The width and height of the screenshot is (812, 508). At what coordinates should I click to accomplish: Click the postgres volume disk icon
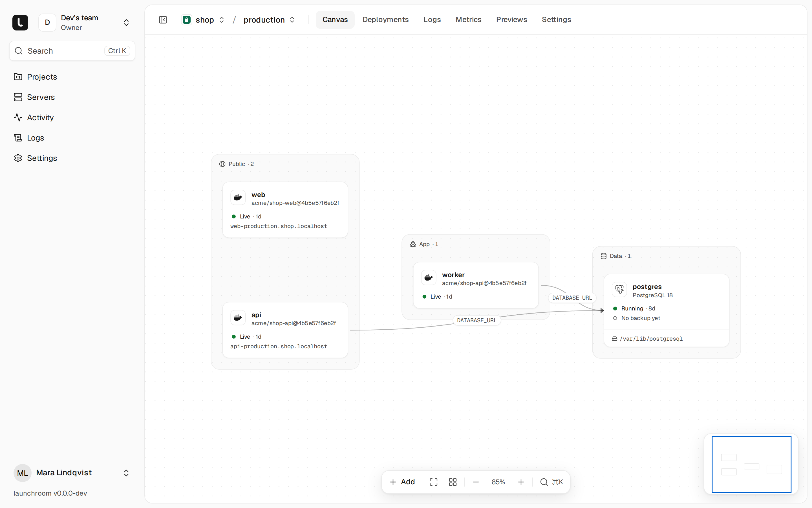614,339
